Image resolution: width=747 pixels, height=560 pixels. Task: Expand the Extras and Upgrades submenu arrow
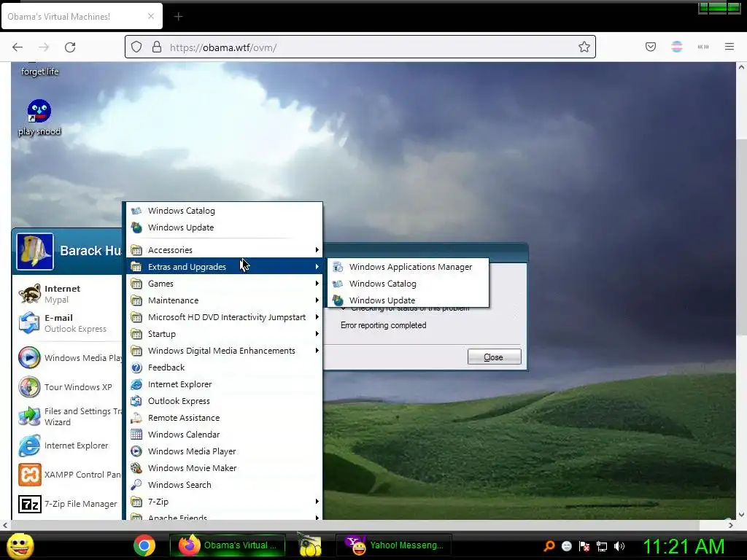[x=317, y=267]
